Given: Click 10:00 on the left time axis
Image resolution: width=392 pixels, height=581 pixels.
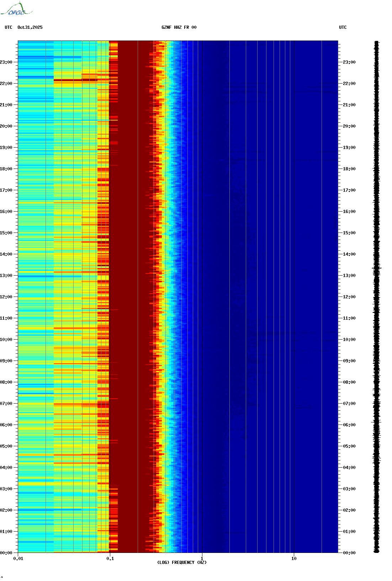Looking at the screenshot, I should pos(6,340).
